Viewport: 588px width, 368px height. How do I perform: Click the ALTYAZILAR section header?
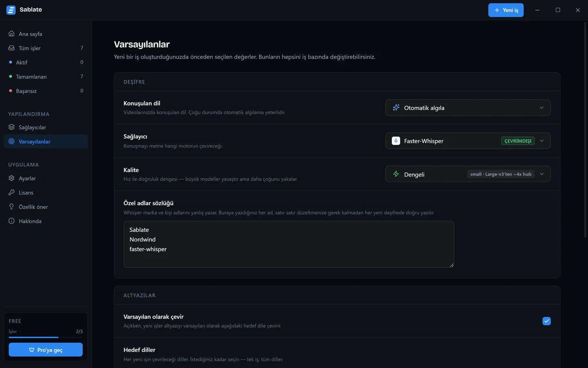pyautogui.click(x=140, y=295)
